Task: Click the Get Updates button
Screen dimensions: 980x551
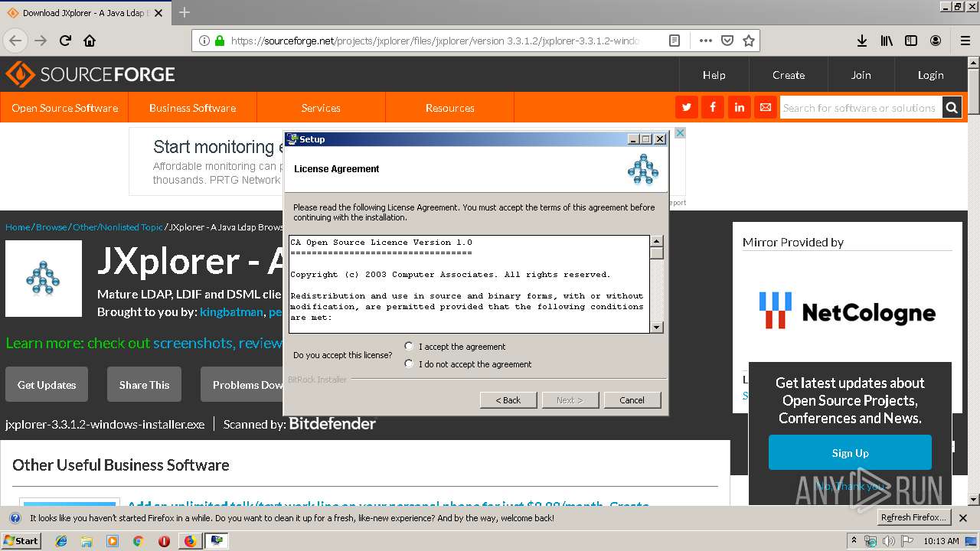Action: [47, 385]
